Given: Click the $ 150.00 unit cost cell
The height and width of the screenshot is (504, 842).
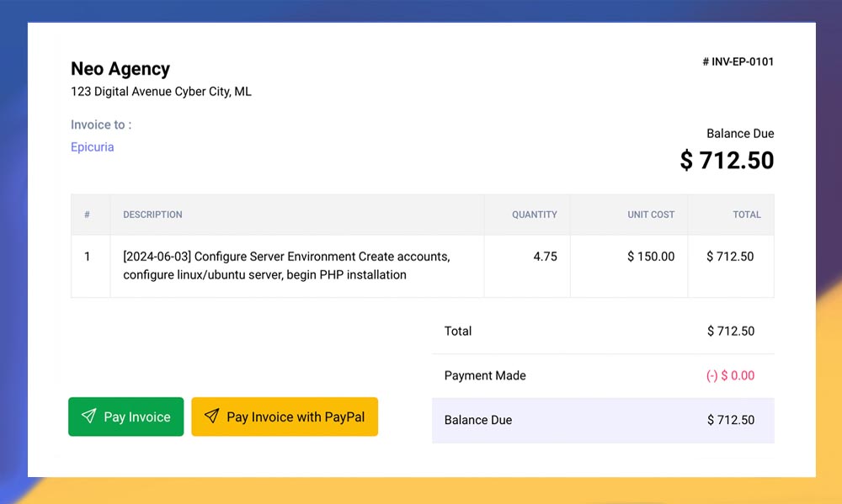Looking at the screenshot, I should (x=651, y=257).
